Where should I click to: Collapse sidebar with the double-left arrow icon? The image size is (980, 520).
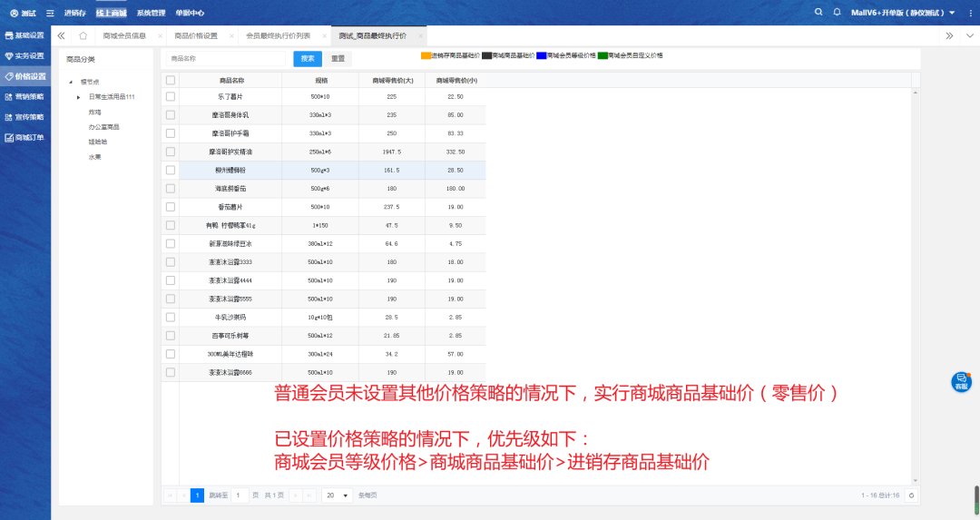click(x=61, y=35)
